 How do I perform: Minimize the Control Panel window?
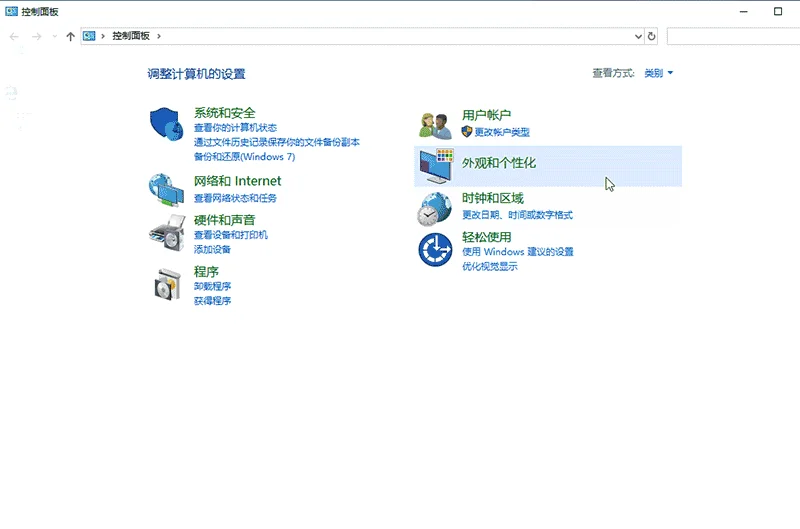(x=743, y=11)
